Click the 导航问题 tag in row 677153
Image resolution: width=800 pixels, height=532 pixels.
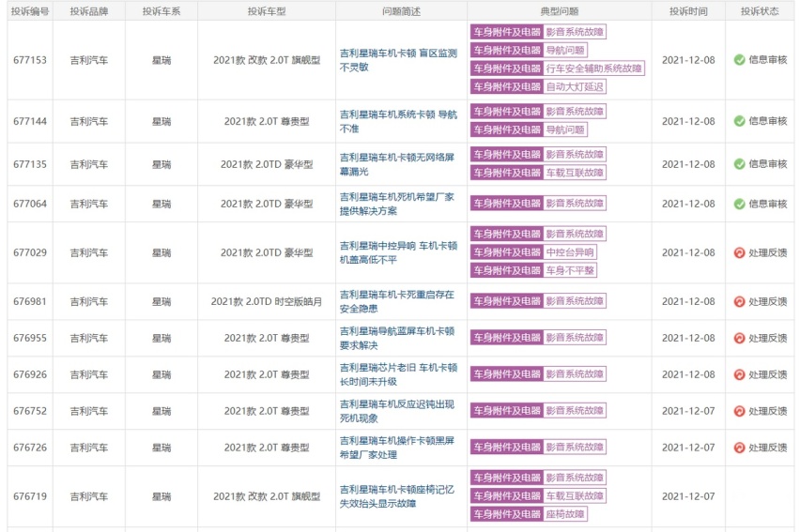point(565,50)
